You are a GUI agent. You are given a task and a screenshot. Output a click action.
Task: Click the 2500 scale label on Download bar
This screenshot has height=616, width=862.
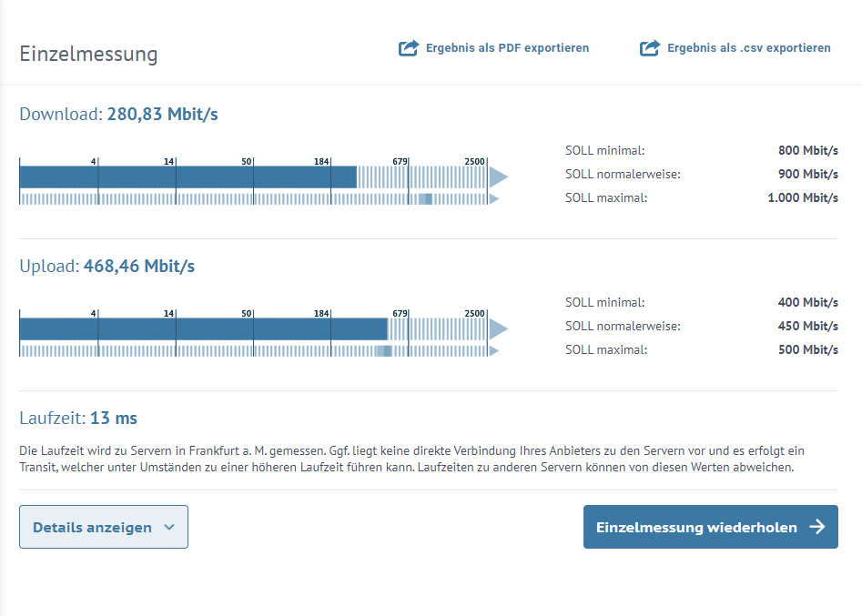tap(474, 161)
